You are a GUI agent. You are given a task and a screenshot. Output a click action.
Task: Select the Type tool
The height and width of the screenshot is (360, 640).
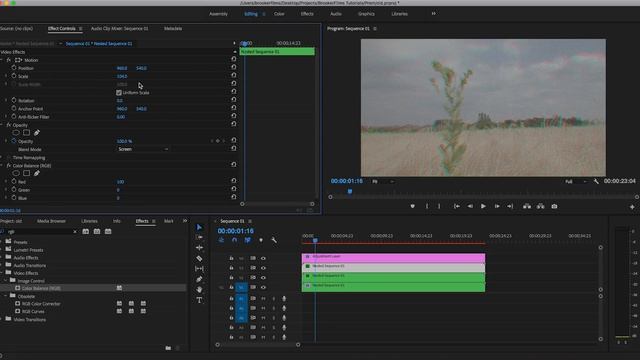(x=199, y=300)
